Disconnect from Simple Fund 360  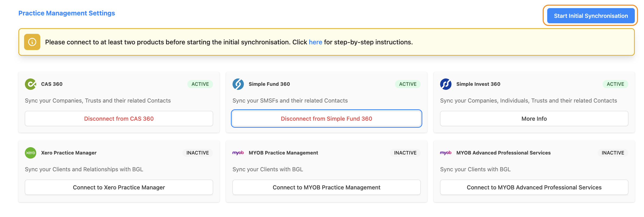coord(327,119)
